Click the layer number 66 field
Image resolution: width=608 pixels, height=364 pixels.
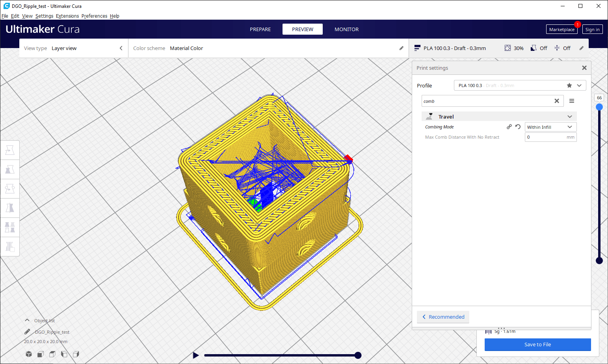click(599, 98)
